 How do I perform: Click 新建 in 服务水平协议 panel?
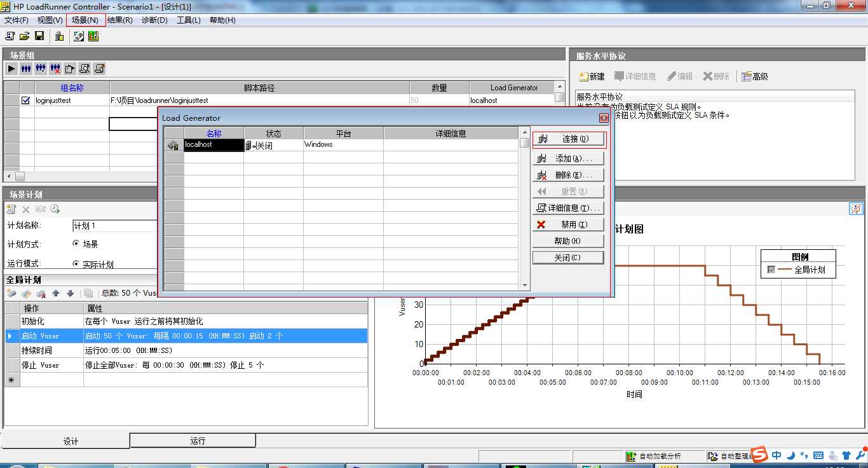coord(592,76)
